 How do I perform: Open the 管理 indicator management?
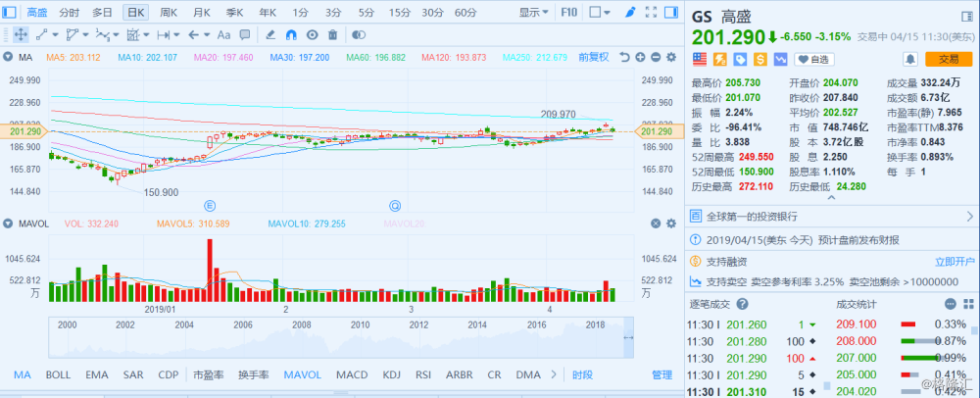(x=661, y=374)
